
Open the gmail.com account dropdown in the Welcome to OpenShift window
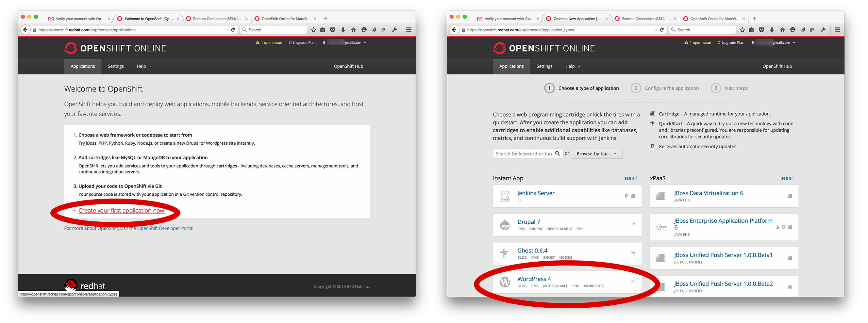coord(344,42)
